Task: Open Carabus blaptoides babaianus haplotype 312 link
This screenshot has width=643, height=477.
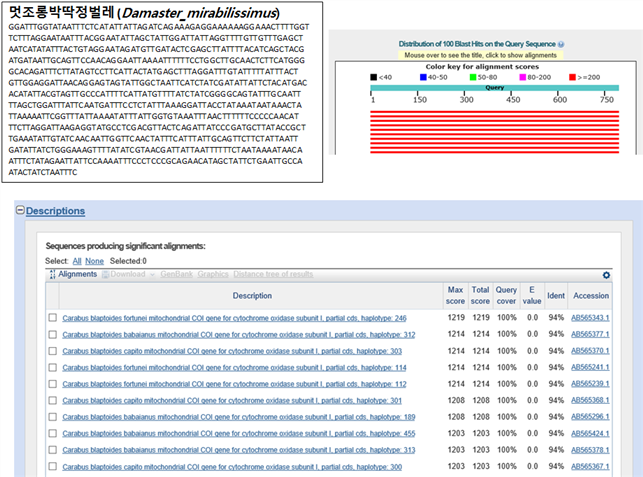Action: coord(239,335)
